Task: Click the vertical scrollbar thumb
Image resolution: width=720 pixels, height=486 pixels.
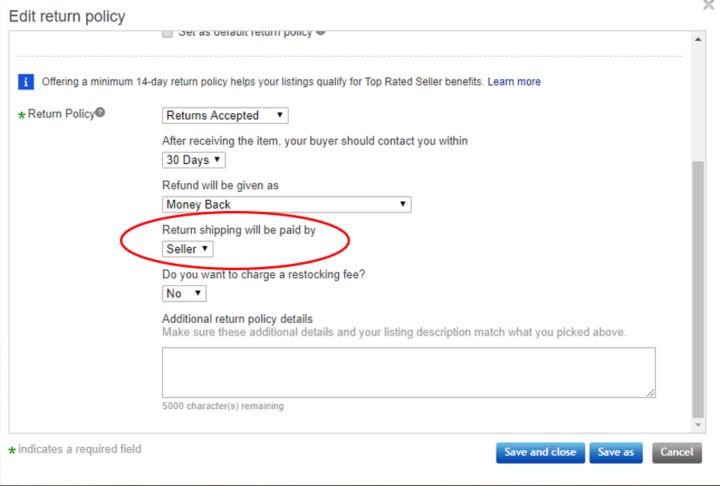Action: pyautogui.click(x=698, y=289)
